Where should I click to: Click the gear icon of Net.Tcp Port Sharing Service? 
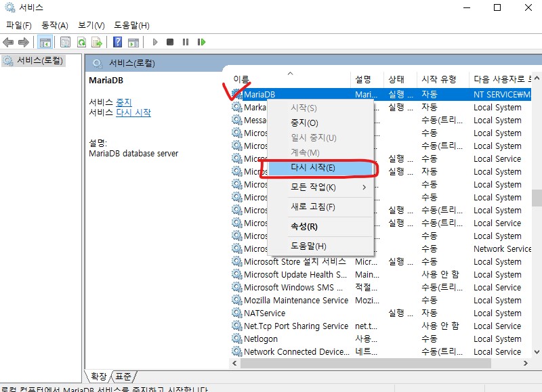coord(236,326)
